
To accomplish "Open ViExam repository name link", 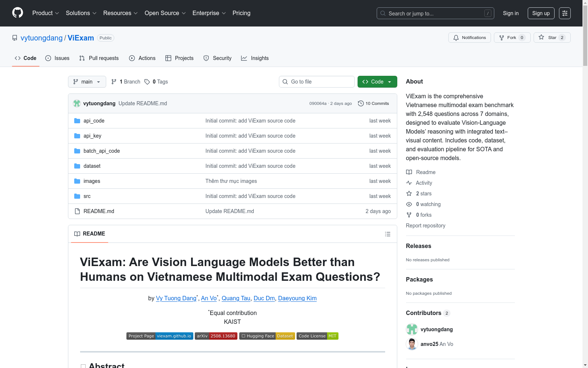I will click(81, 38).
